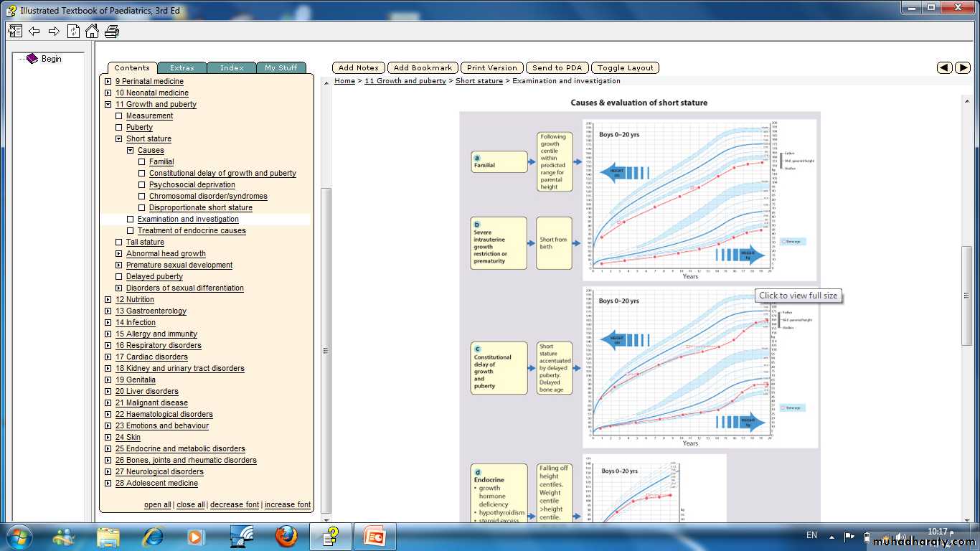Click the box beside Measurement
The image size is (980, 551).
point(119,116)
